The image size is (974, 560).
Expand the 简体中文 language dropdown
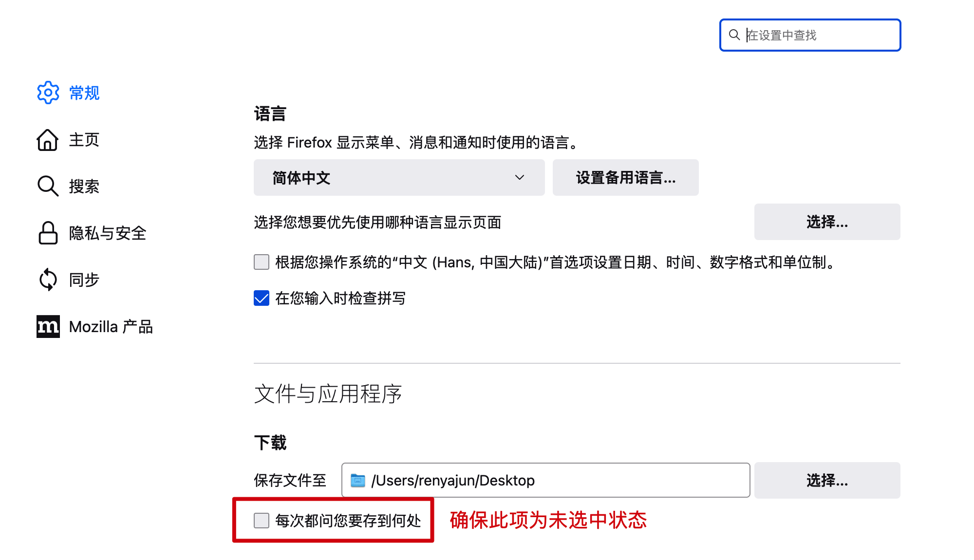tap(399, 178)
